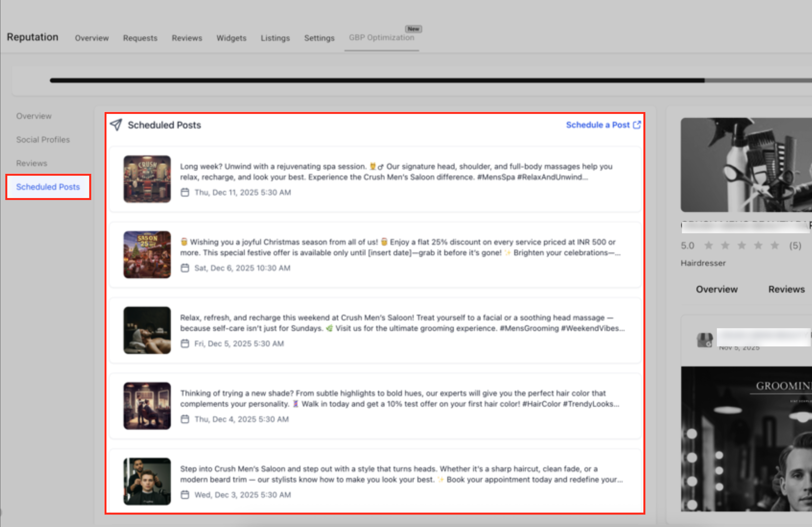
Task: Click calendar icon for Thu, Dec 11 post
Action: pos(185,192)
